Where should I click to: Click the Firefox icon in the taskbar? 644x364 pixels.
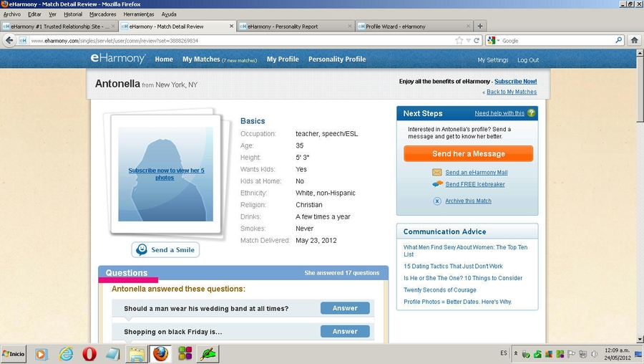click(x=160, y=354)
